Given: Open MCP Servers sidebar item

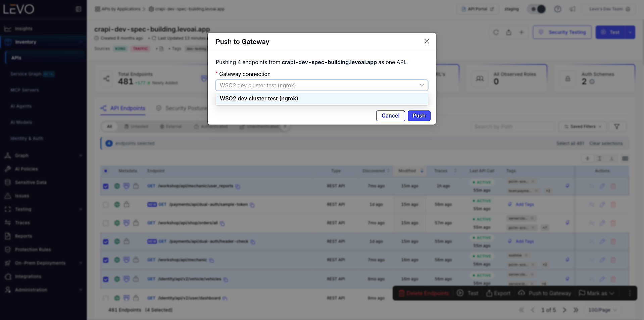Looking at the screenshot, I should click(x=24, y=90).
